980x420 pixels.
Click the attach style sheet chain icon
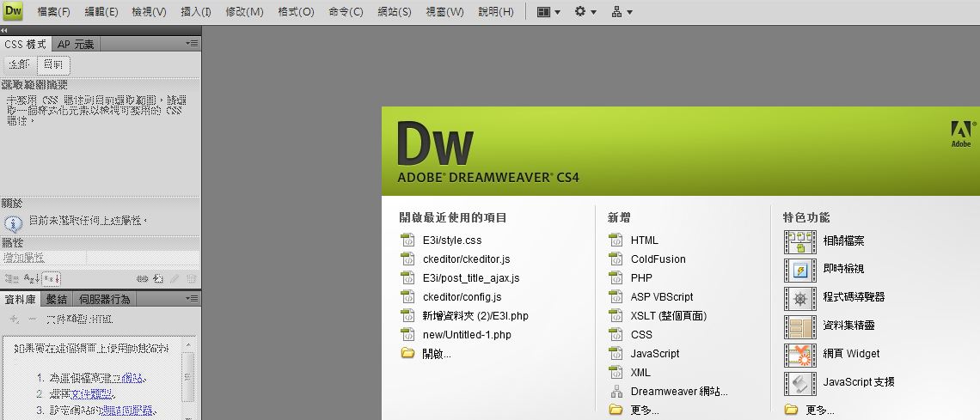pyautogui.click(x=142, y=278)
